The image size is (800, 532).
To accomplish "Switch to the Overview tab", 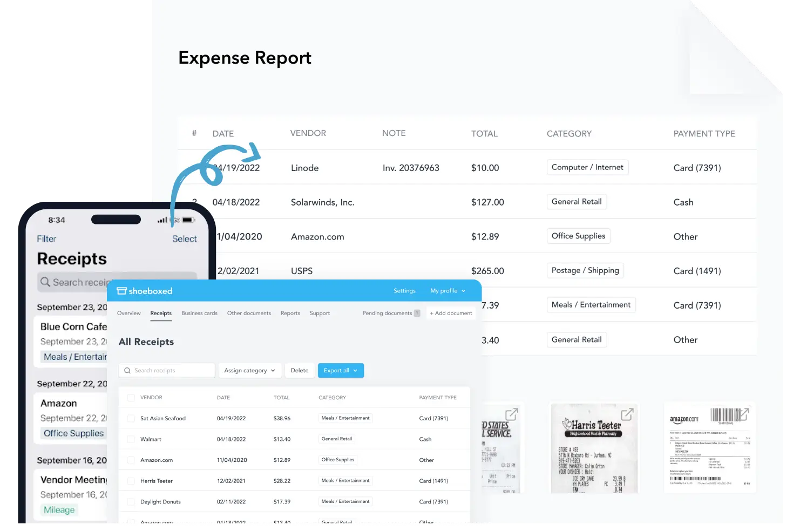I will tap(129, 313).
